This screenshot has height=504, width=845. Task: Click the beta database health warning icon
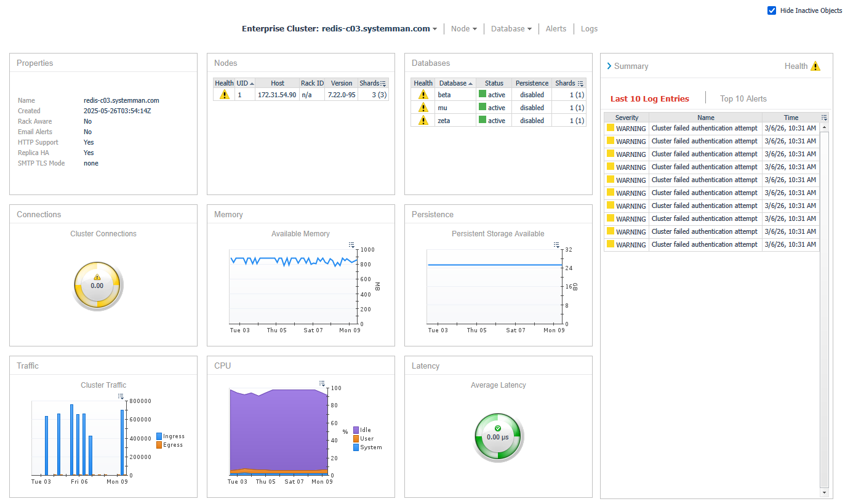(x=423, y=95)
